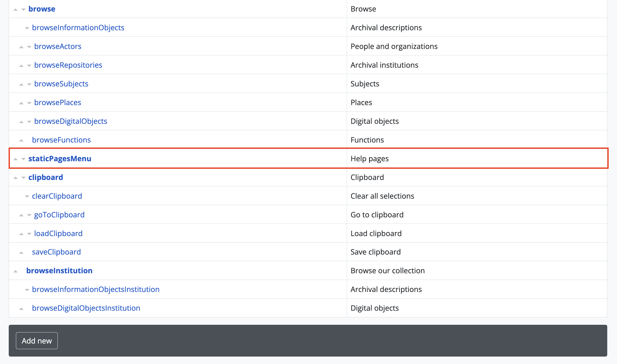Image resolution: width=617 pixels, height=364 pixels.
Task: Open the browseInformationObjectsInstitution link
Action: click(95, 289)
